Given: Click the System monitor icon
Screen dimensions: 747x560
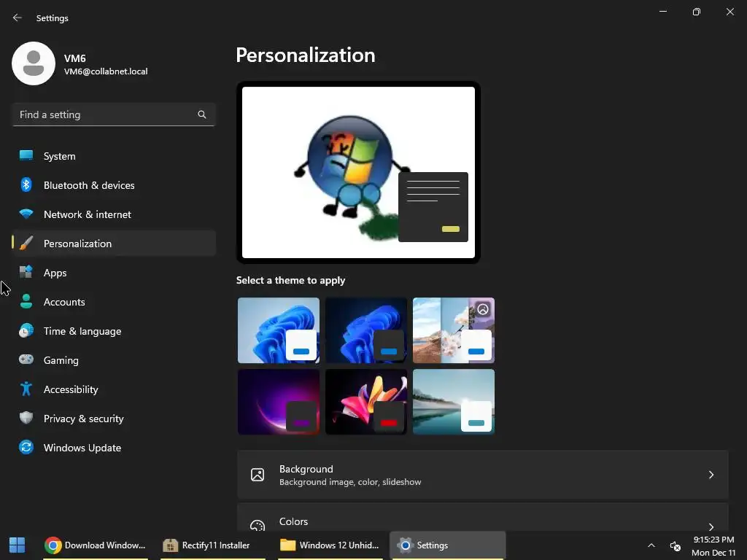Looking at the screenshot, I should click(x=26, y=156).
